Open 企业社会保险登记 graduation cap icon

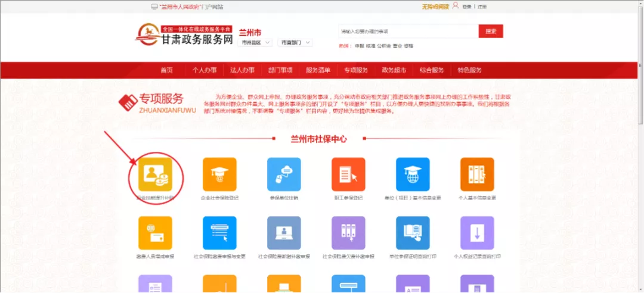pos(219,174)
